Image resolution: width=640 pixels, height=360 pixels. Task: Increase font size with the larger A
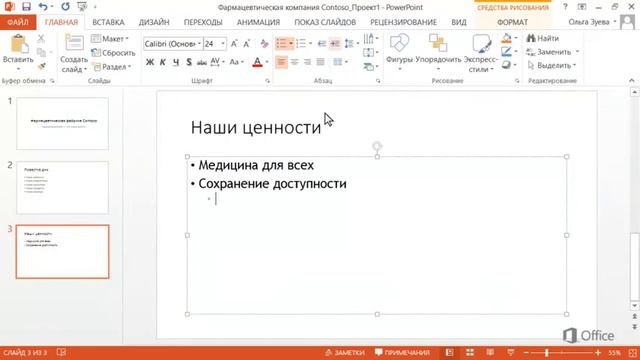234,44
